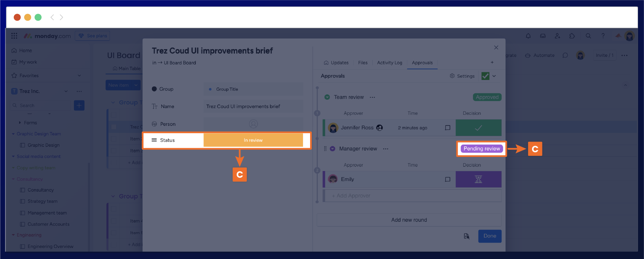The width and height of the screenshot is (644, 259).
Task: Open the inbox tray icon
Action: 543,36
